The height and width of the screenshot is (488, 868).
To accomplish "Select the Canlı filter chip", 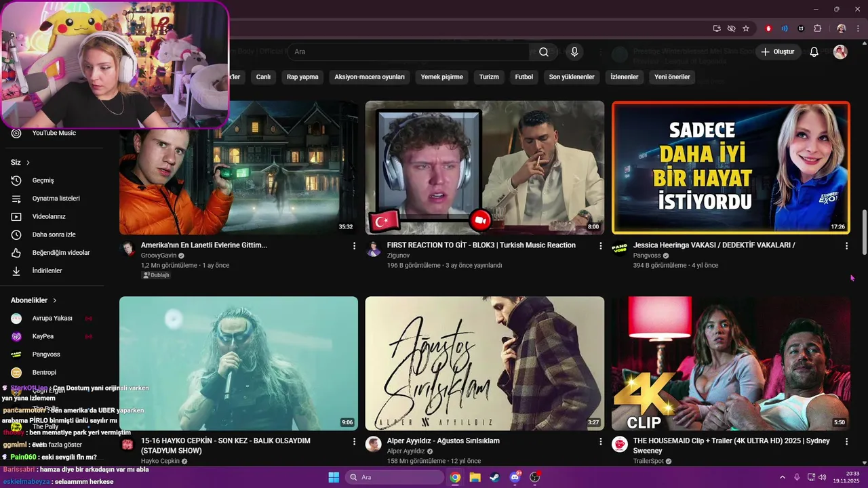I will click(x=263, y=77).
